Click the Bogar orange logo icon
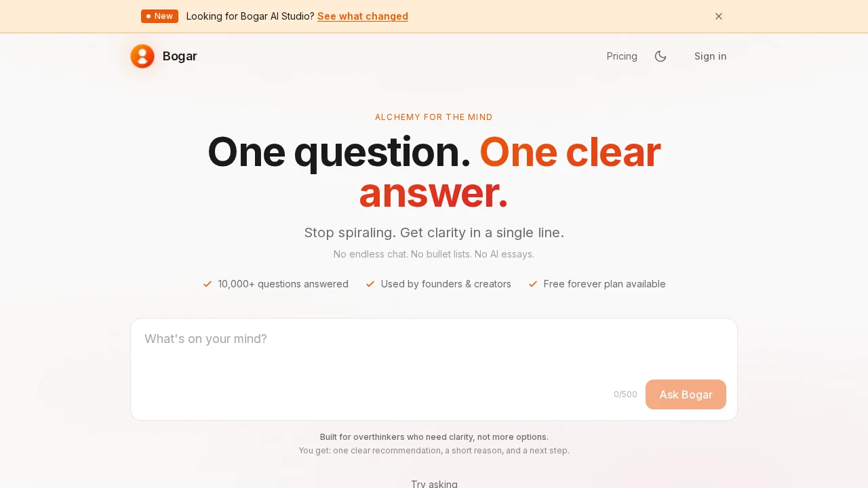 point(142,56)
